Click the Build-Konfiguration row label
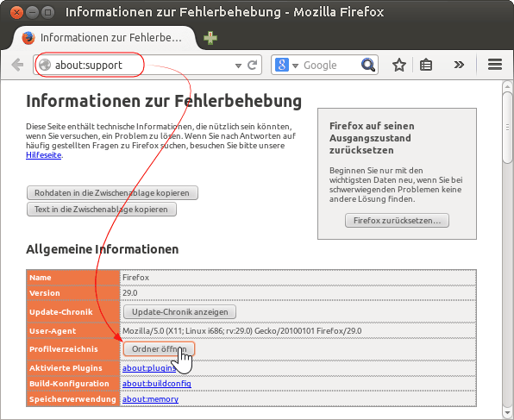The image size is (514, 420). point(69,383)
